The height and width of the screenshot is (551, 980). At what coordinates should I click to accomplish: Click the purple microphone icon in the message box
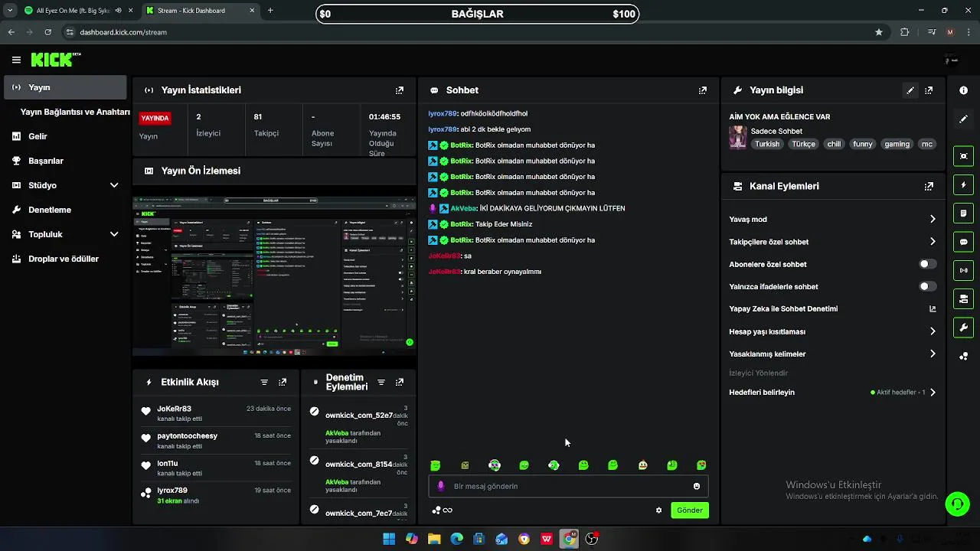click(440, 486)
